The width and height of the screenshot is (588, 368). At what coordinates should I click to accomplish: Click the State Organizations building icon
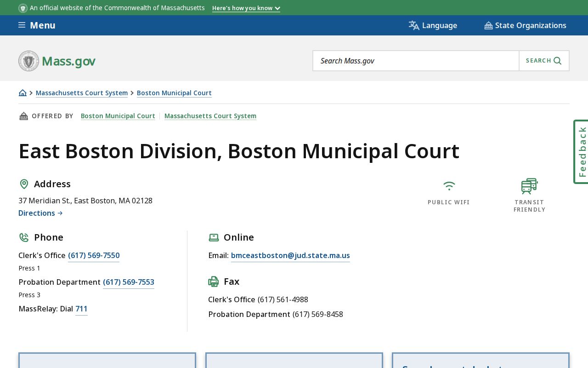pyautogui.click(x=488, y=25)
